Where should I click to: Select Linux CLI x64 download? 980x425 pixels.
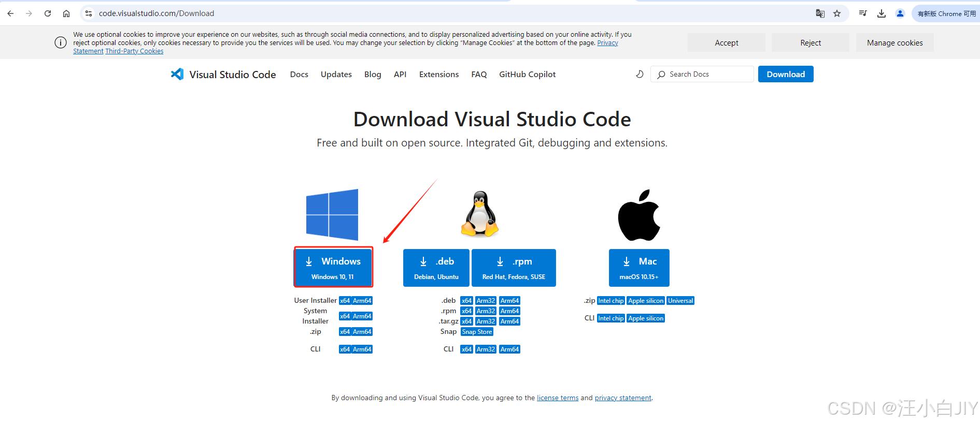point(466,349)
